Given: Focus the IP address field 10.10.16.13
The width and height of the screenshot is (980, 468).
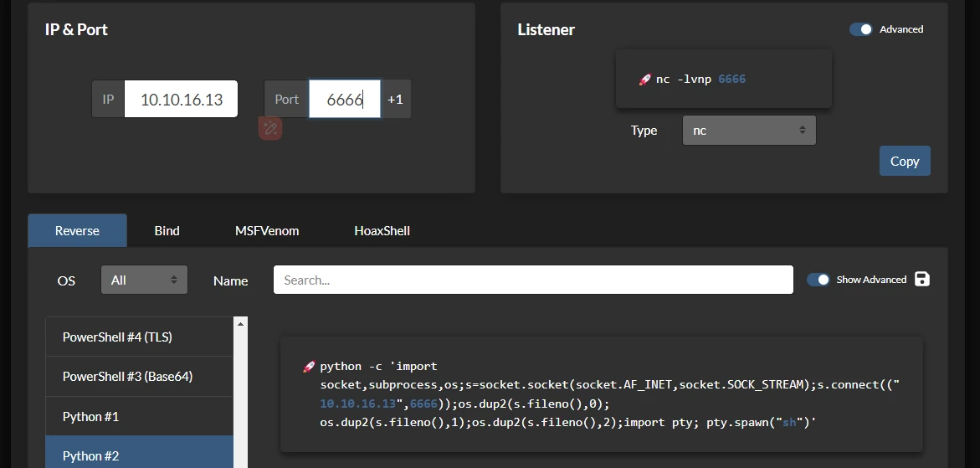Looking at the screenshot, I should (x=181, y=99).
